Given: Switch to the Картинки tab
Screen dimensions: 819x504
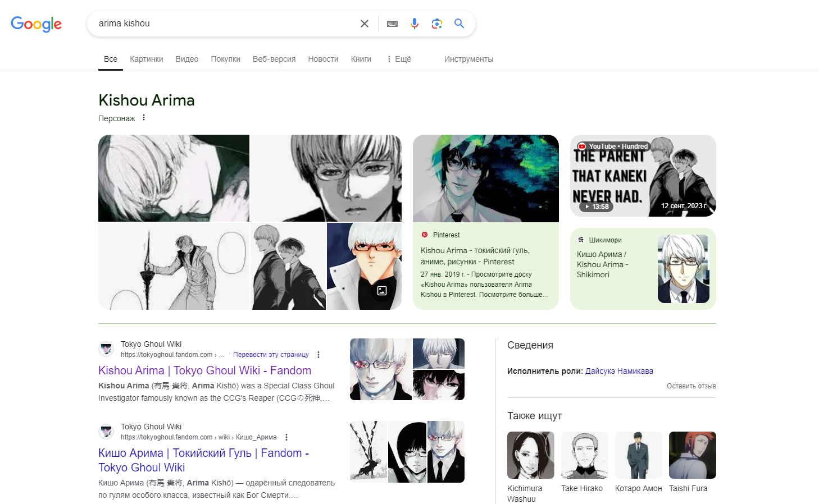Looking at the screenshot, I should pos(146,59).
